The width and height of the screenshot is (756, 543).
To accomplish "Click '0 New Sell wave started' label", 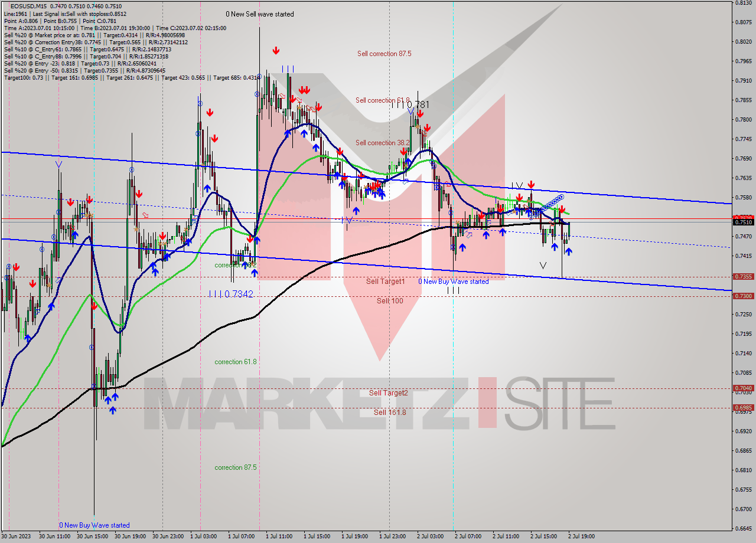I will (x=260, y=14).
